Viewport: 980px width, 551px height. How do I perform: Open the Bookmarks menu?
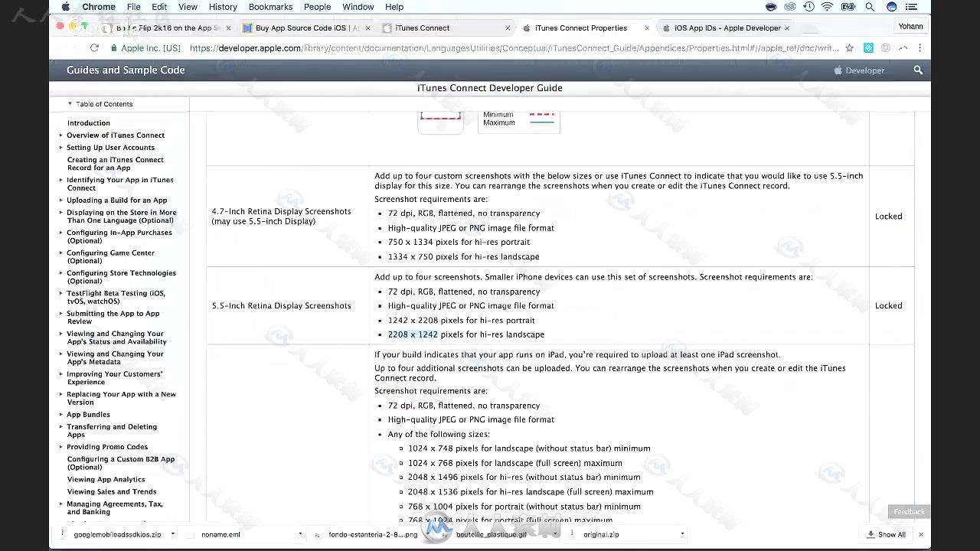pos(270,7)
